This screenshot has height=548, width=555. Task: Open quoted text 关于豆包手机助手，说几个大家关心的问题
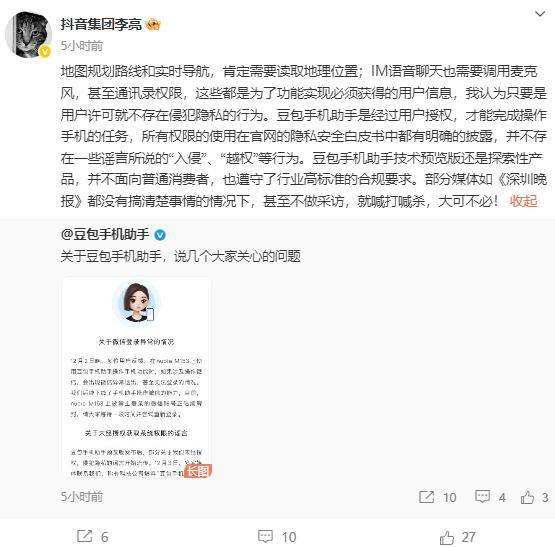181,256
